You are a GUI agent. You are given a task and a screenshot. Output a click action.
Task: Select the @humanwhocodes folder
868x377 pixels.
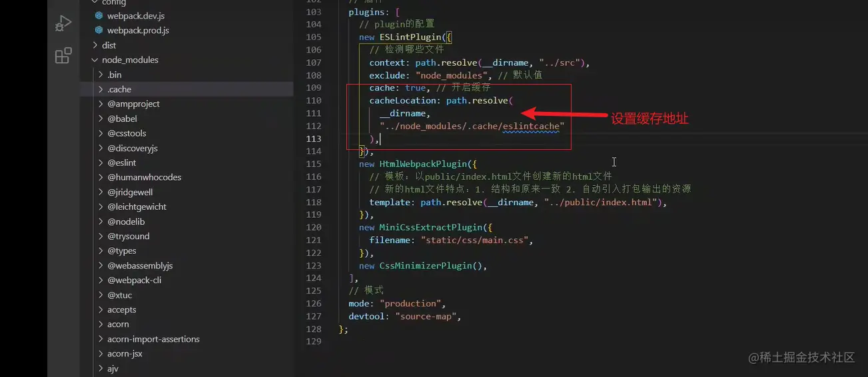144,177
